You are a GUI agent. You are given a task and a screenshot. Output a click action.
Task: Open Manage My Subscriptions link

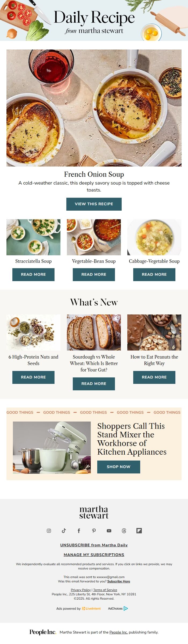coord(94,554)
